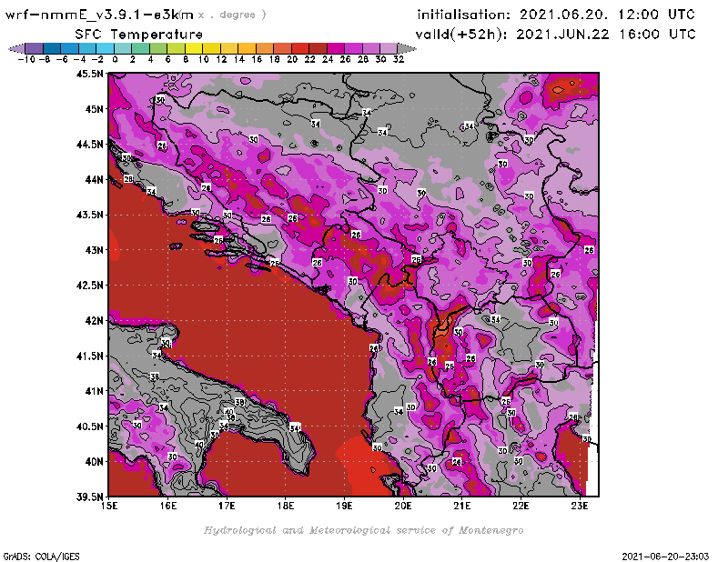Click the initialisation 2021.06.20. 12:00 UTC text
Viewport: 728px width, 562px height.
coord(556,15)
